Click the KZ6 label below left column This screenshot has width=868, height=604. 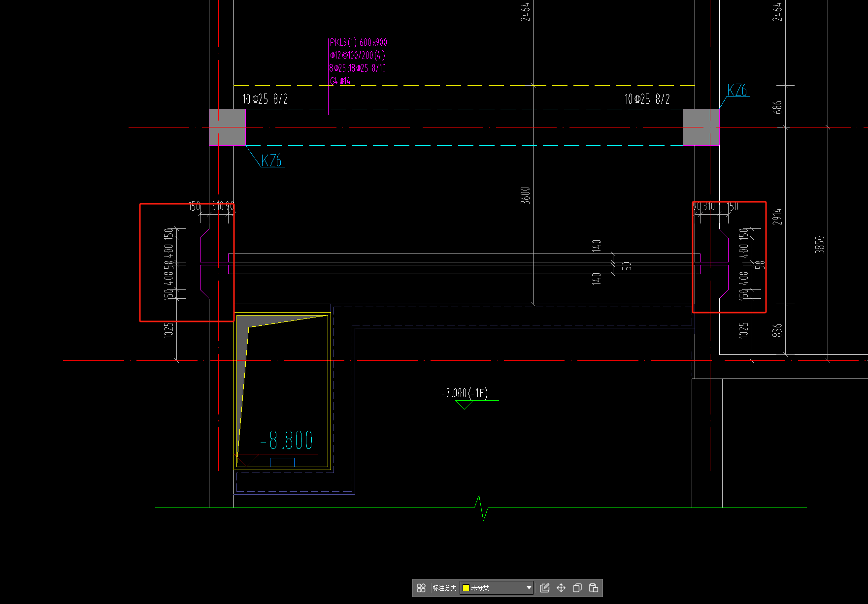click(x=271, y=160)
